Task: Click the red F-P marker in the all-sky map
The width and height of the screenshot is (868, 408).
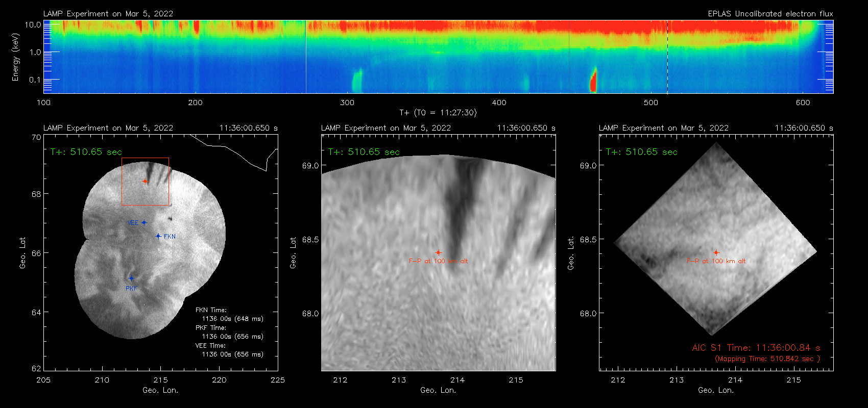Action: tap(145, 181)
